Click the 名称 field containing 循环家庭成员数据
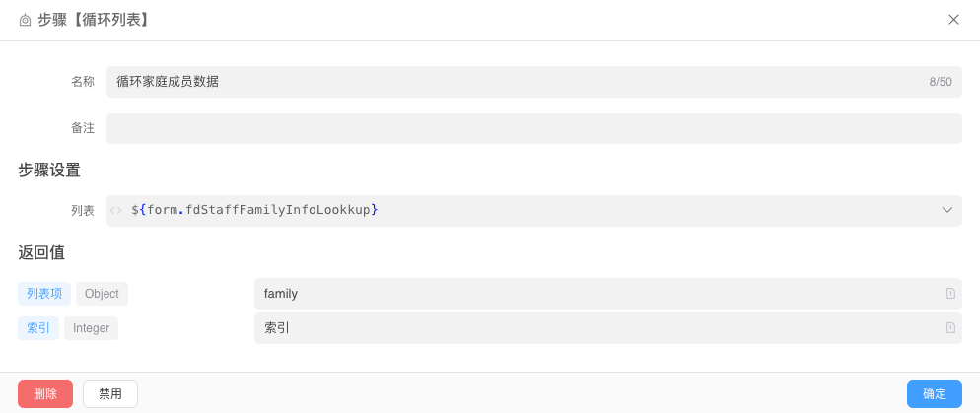The height and width of the screenshot is (413, 980). (x=513, y=82)
